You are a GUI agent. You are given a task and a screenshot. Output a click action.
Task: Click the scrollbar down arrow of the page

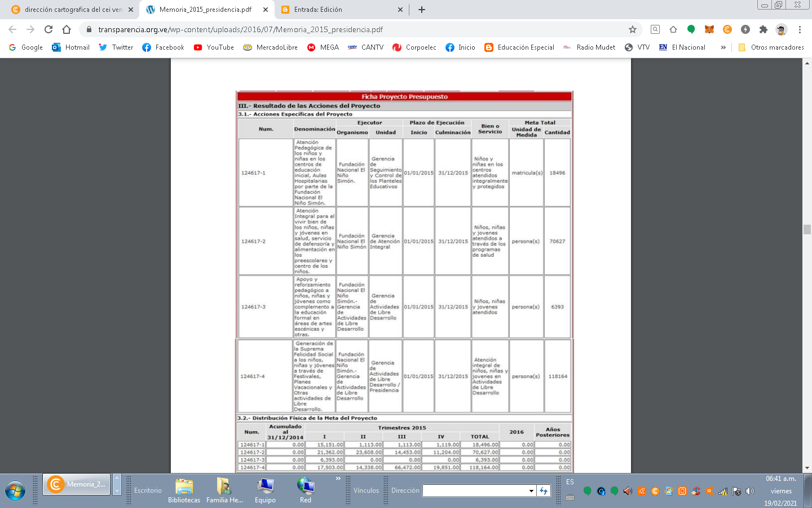point(807,468)
